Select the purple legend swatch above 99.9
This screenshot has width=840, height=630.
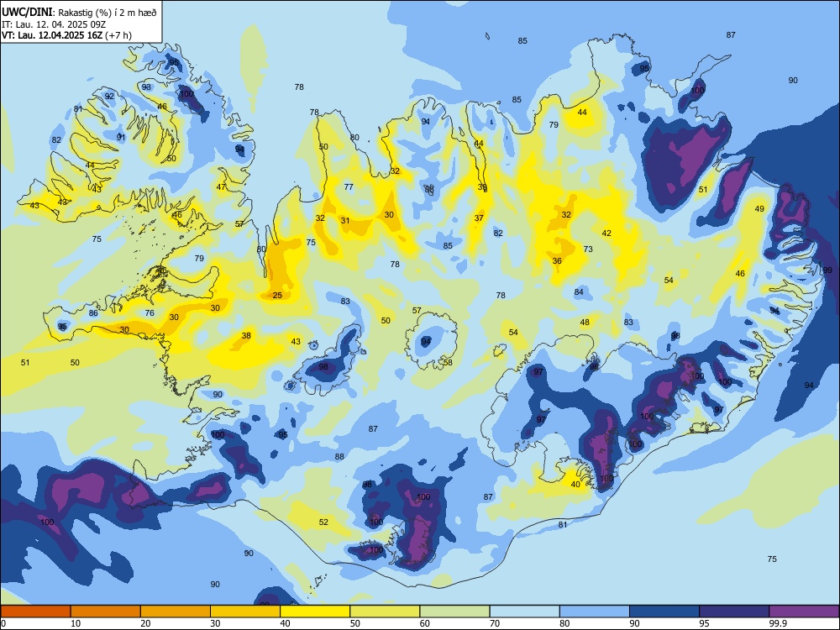coord(804,612)
